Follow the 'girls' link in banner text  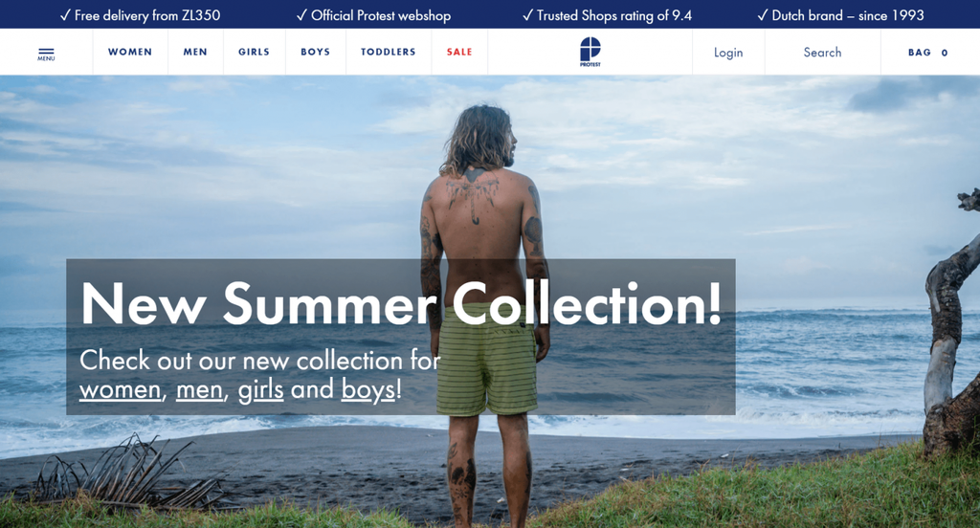click(260, 390)
